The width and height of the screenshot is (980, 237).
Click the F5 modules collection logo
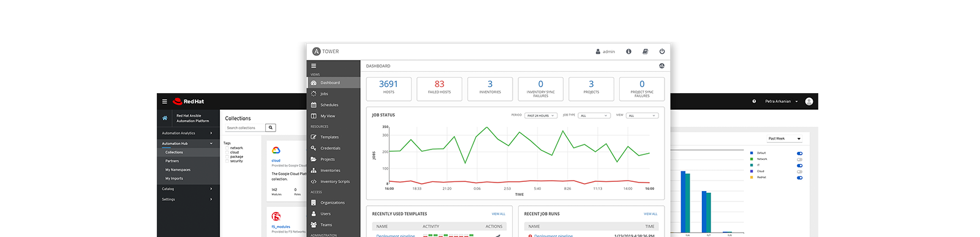tap(276, 217)
